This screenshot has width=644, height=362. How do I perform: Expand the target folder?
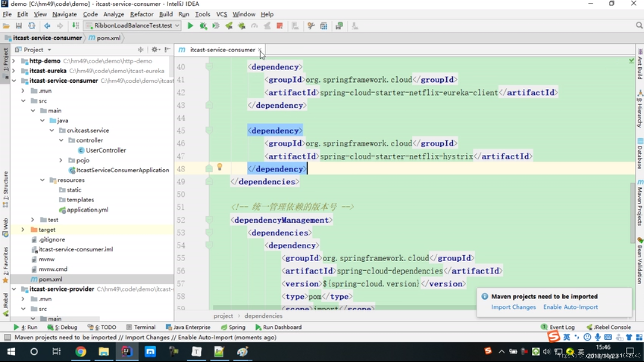[x=23, y=230]
